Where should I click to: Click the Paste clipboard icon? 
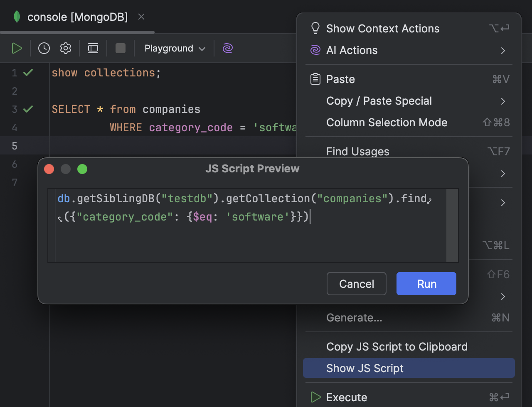click(315, 79)
